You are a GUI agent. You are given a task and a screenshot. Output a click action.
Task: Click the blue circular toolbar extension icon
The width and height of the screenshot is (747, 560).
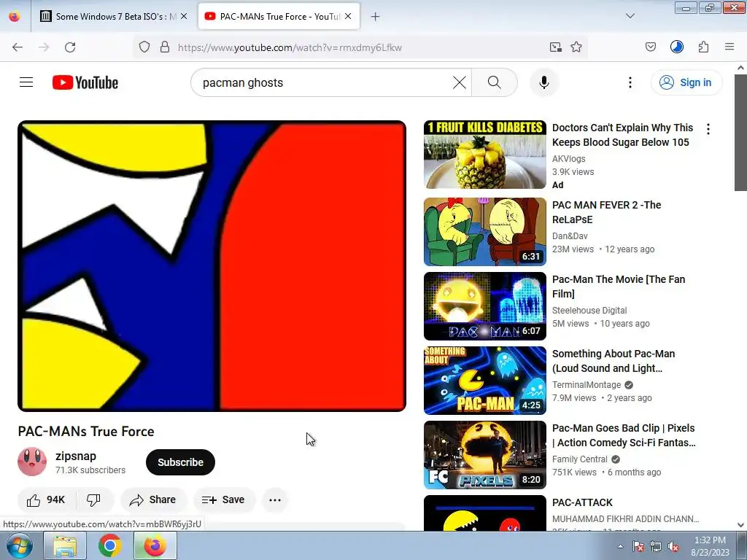pyautogui.click(x=676, y=47)
